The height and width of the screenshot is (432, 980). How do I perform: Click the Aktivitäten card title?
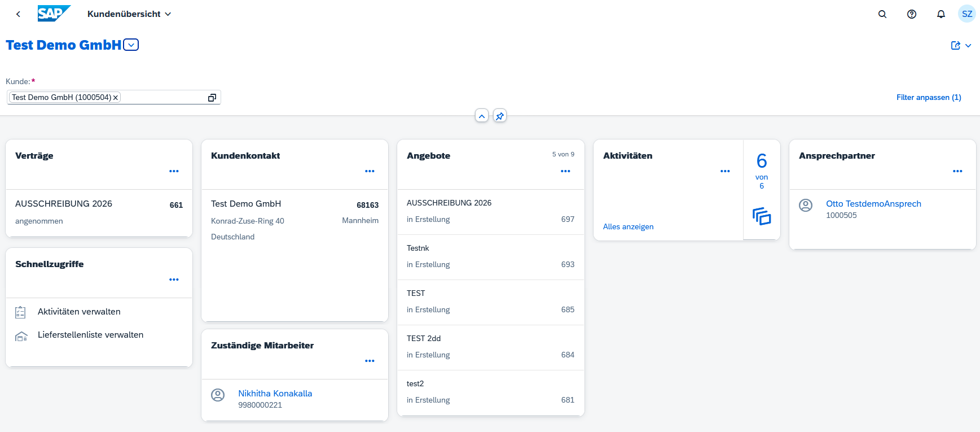(627, 156)
